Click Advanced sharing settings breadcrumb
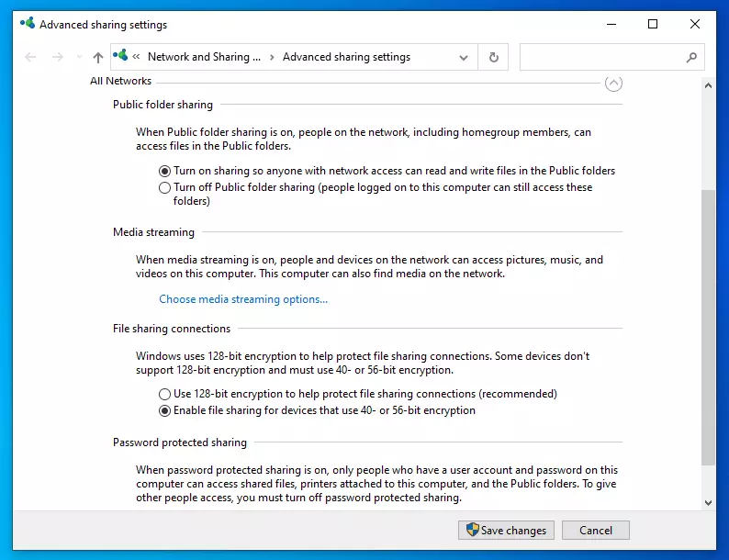This screenshot has height=560, width=729. pyautogui.click(x=346, y=57)
